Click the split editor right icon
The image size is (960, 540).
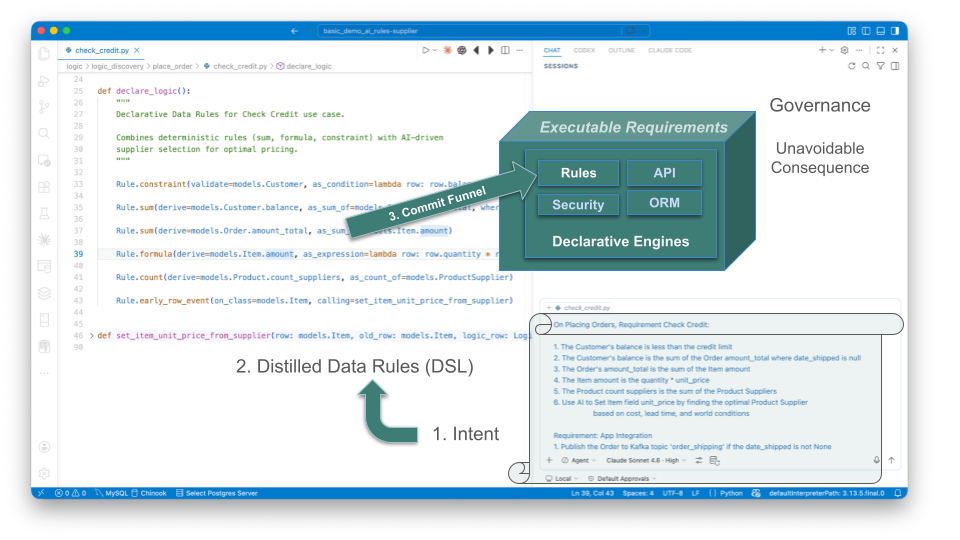pos(505,50)
